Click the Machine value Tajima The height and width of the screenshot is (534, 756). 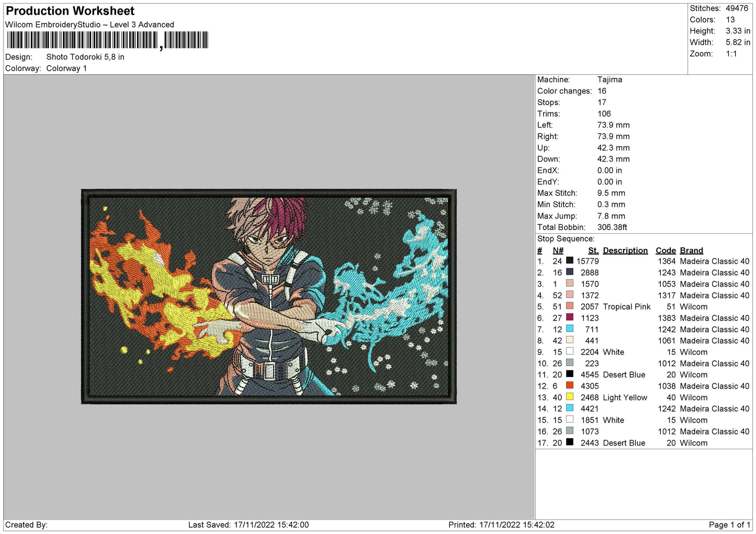coord(610,79)
